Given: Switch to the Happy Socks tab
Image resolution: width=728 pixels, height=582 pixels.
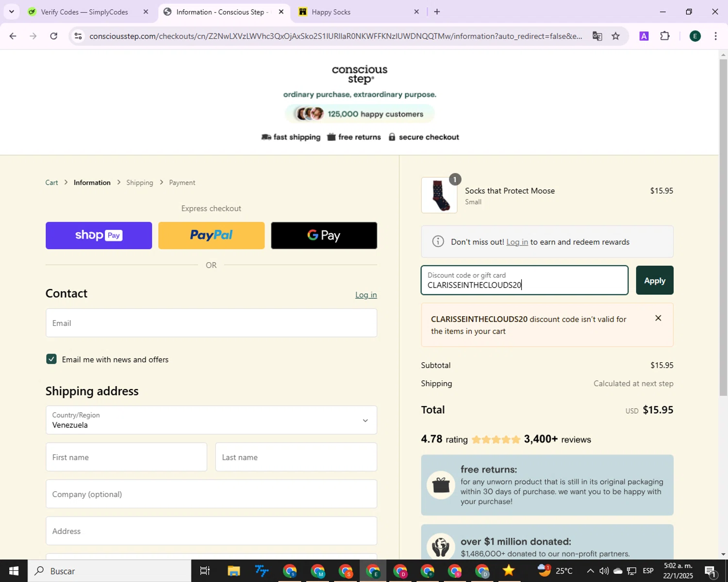Looking at the screenshot, I should pyautogui.click(x=331, y=12).
